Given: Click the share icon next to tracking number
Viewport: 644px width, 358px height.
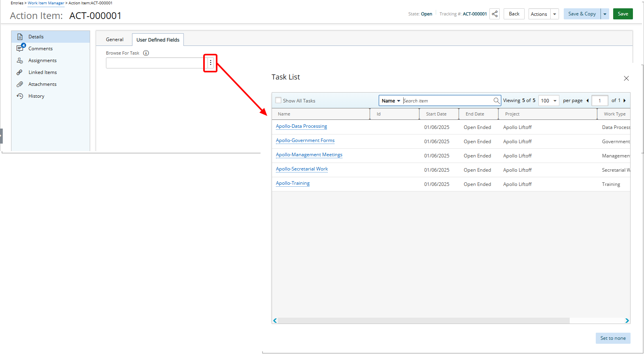Looking at the screenshot, I should click(495, 14).
